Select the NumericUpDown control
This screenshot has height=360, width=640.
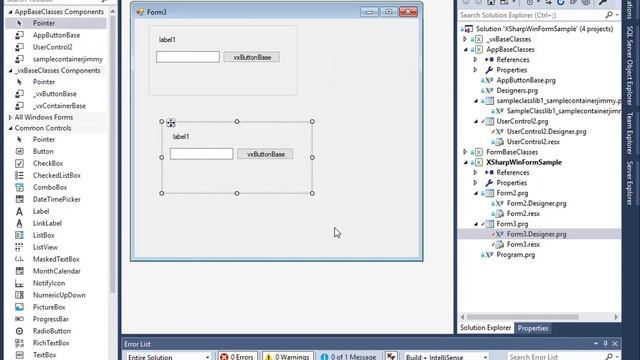click(59, 295)
